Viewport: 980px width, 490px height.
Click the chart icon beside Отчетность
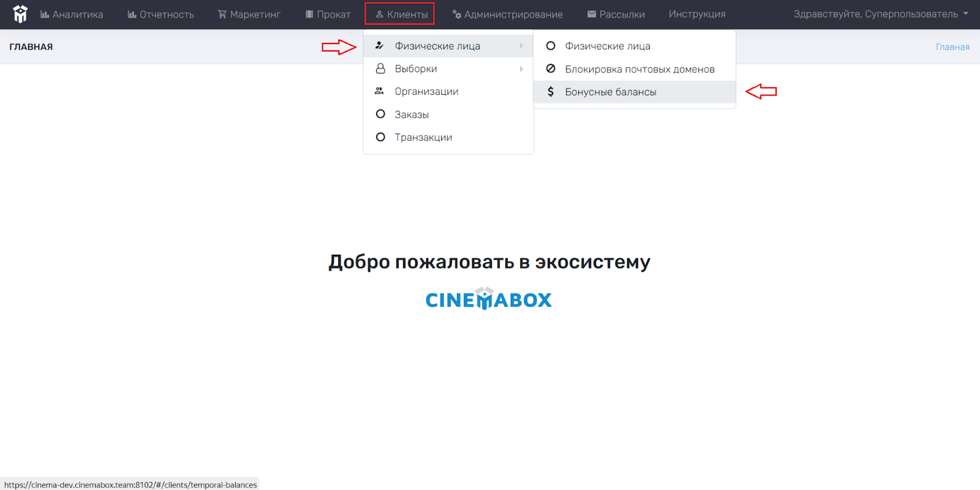tap(132, 14)
